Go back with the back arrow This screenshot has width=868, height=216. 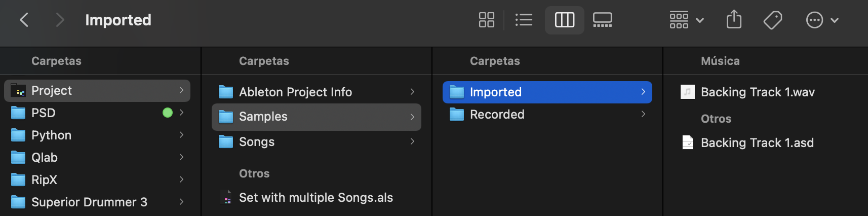click(24, 20)
